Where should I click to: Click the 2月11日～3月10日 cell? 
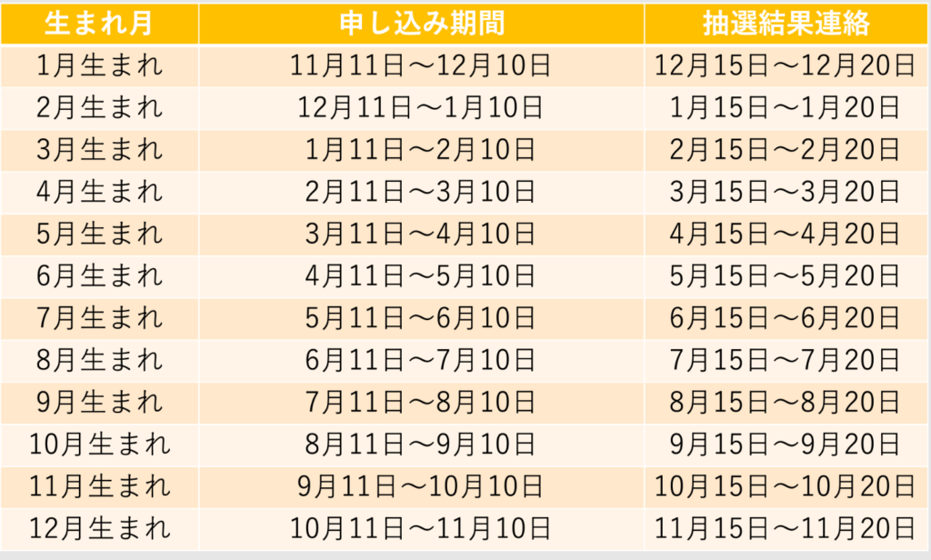point(422,193)
